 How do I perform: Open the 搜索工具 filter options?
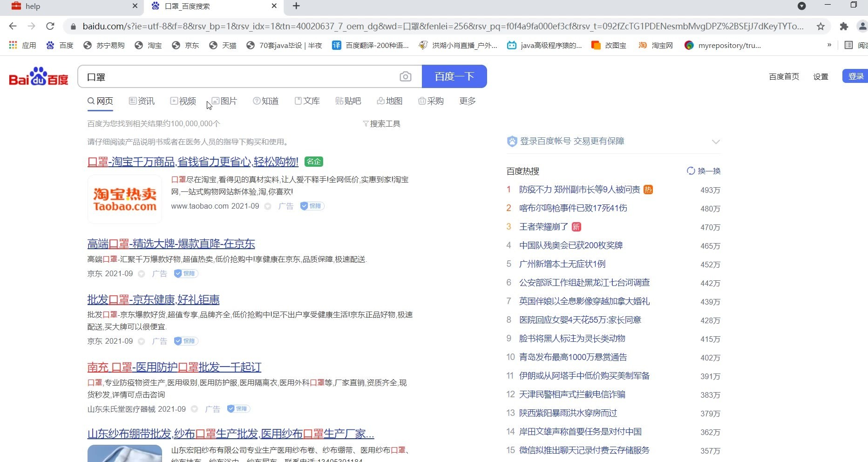tap(381, 123)
